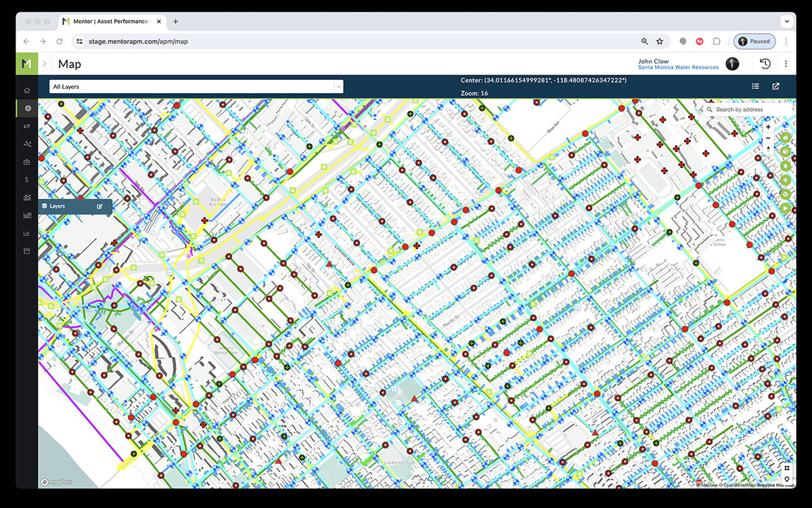Image resolution: width=812 pixels, height=508 pixels.
Task: Expand the sidebar with chevron arrow
Action: pyautogui.click(x=45, y=64)
